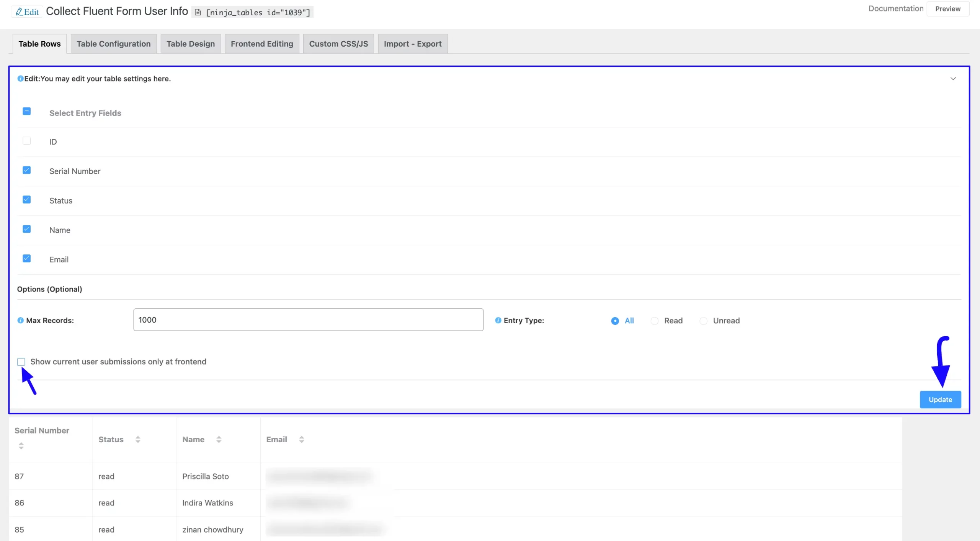Sort by Email column arrows
The height and width of the screenshot is (541, 980).
click(x=302, y=440)
